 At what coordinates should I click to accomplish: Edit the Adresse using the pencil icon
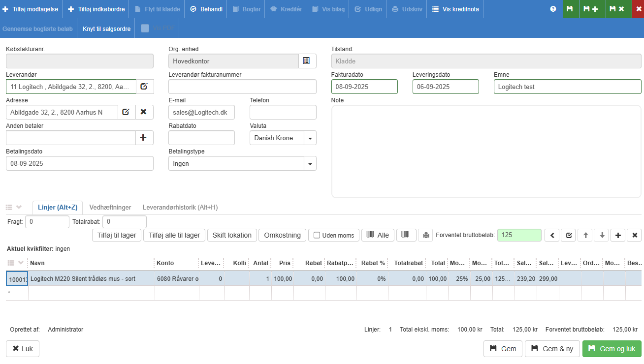coord(127,112)
